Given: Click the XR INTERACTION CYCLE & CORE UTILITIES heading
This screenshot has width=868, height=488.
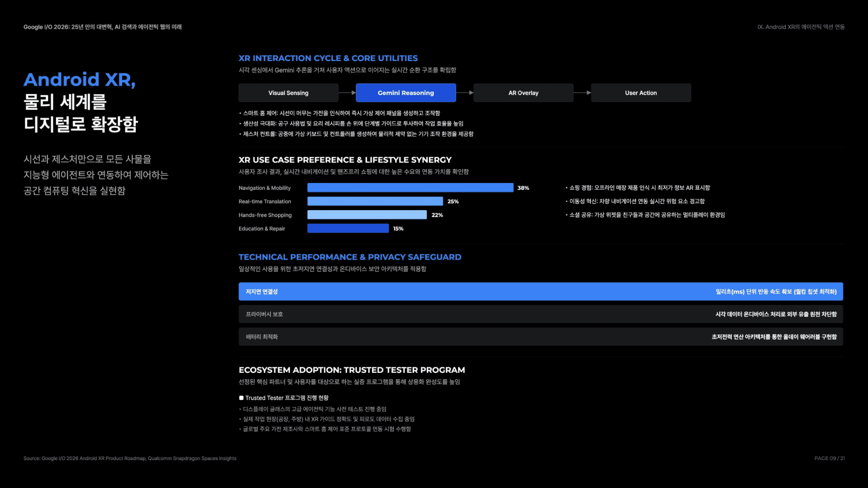Looking at the screenshot, I should pos(328,58).
